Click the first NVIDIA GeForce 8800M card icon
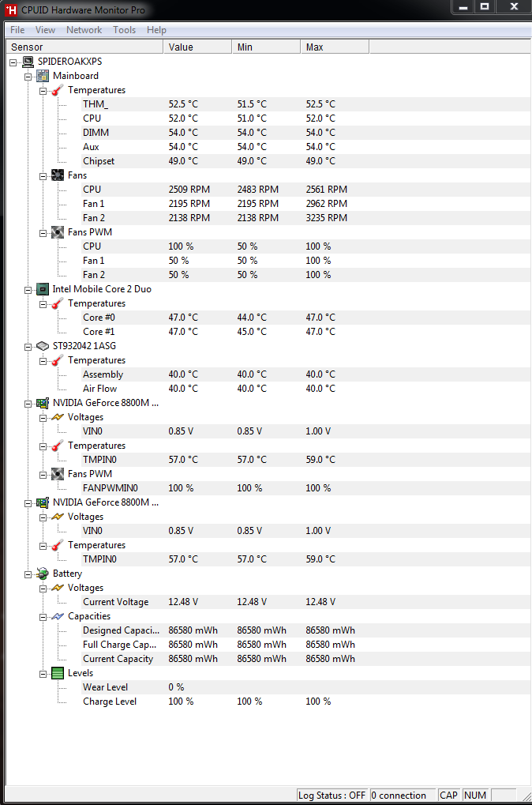The image size is (532, 805). (x=43, y=403)
